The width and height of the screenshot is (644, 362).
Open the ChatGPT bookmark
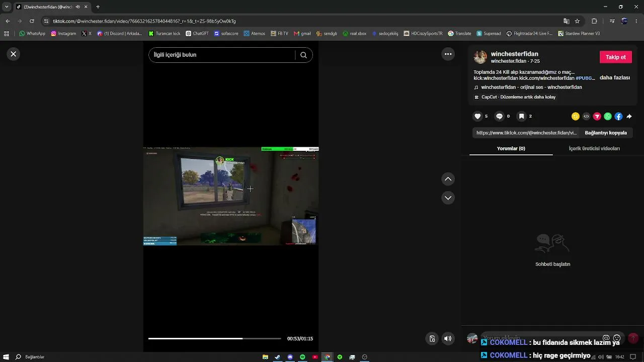(197, 34)
